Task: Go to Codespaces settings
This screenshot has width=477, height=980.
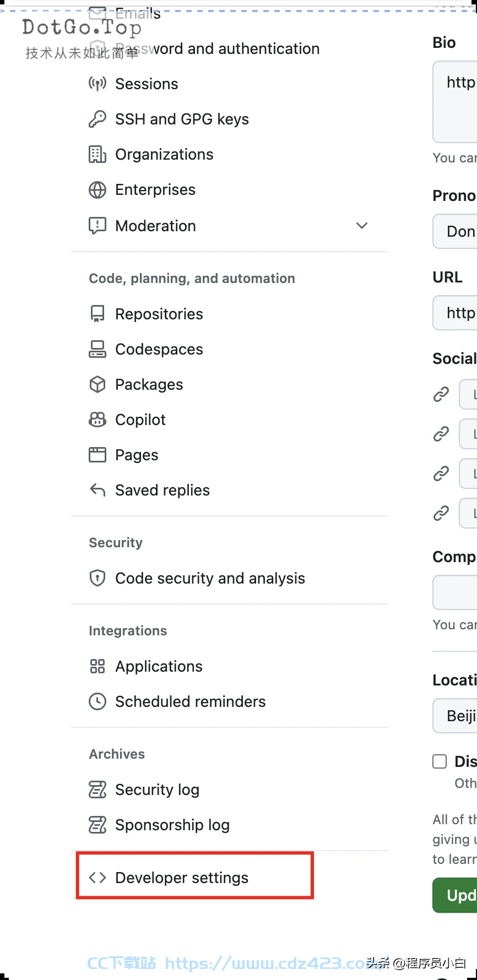Action: tap(159, 349)
